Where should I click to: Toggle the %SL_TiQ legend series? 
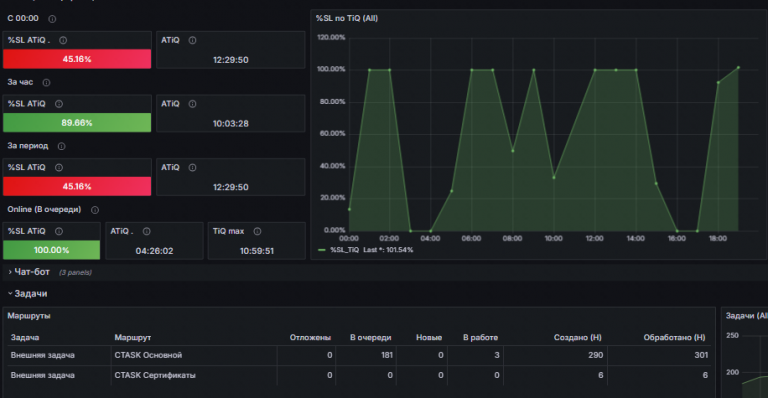point(344,250)
